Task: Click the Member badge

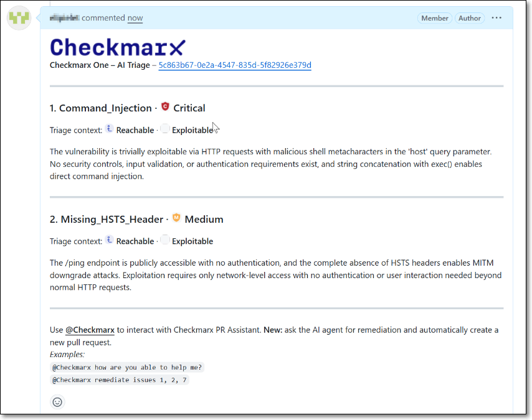Action: point(435,18)
